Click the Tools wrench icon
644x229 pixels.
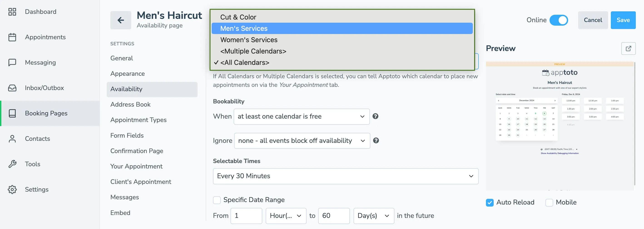point(12,164)
